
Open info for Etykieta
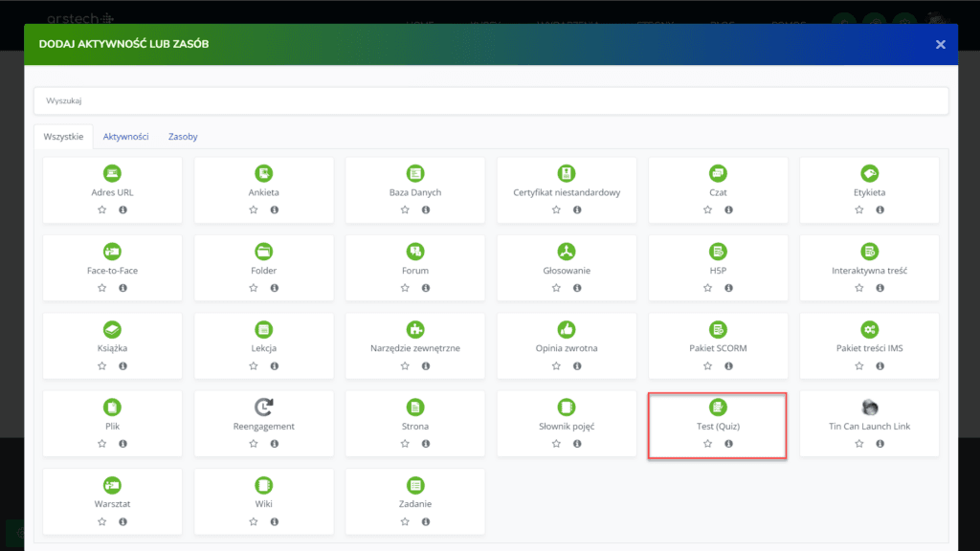[x=880, y=209]
